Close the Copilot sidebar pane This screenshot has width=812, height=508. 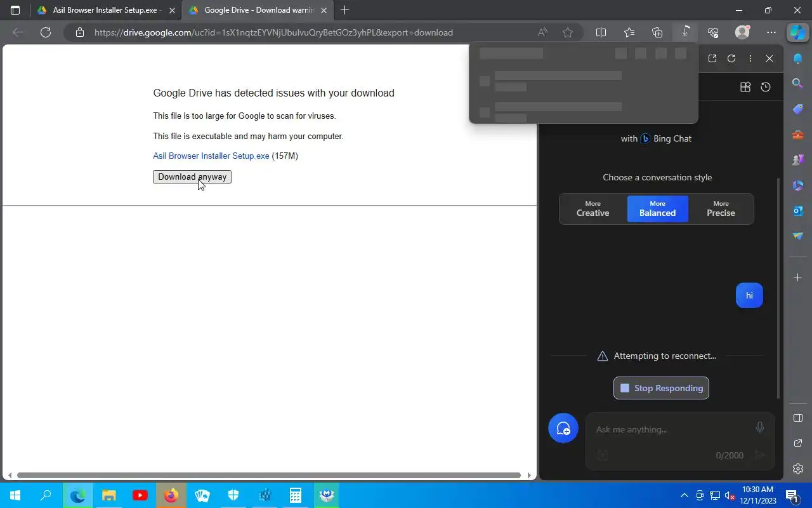pos(769,58)
